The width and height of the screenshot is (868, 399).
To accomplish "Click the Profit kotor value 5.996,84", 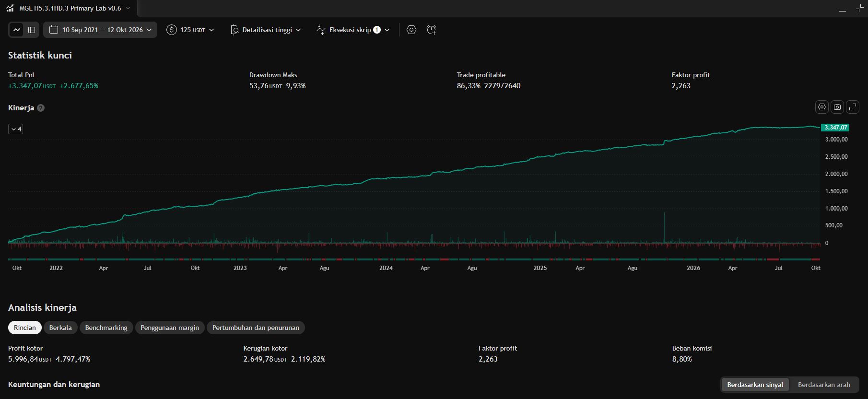I will point(30,359).
